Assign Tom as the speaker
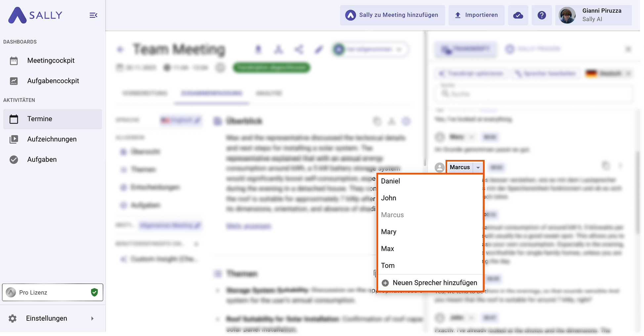Viewport: 644px width, 336px height. (x=388, y=265)
